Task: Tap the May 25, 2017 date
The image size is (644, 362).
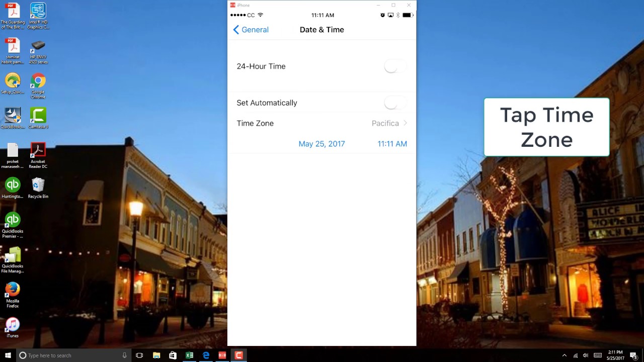Action: [321, 144]
